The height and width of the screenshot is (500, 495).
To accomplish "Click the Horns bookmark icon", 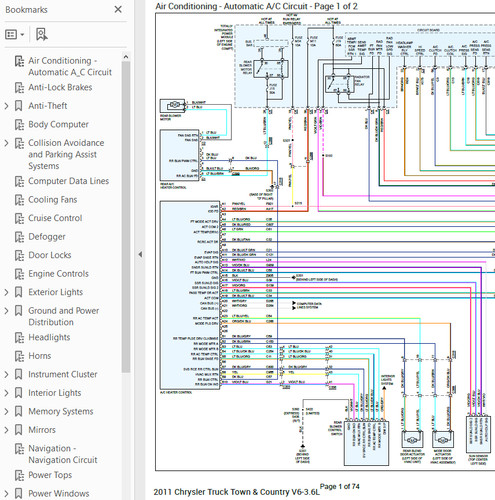I will pyautogui.click(x=19, y=356).
